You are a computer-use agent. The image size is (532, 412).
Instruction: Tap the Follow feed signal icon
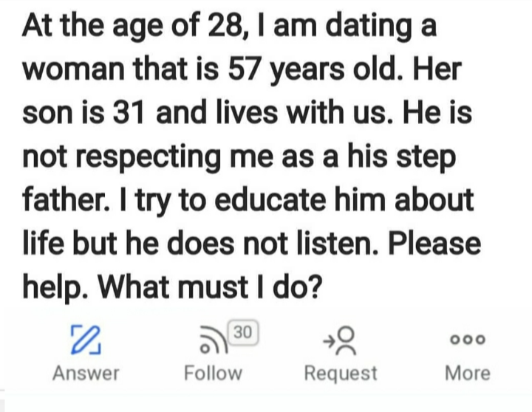(x=214, y=340)
